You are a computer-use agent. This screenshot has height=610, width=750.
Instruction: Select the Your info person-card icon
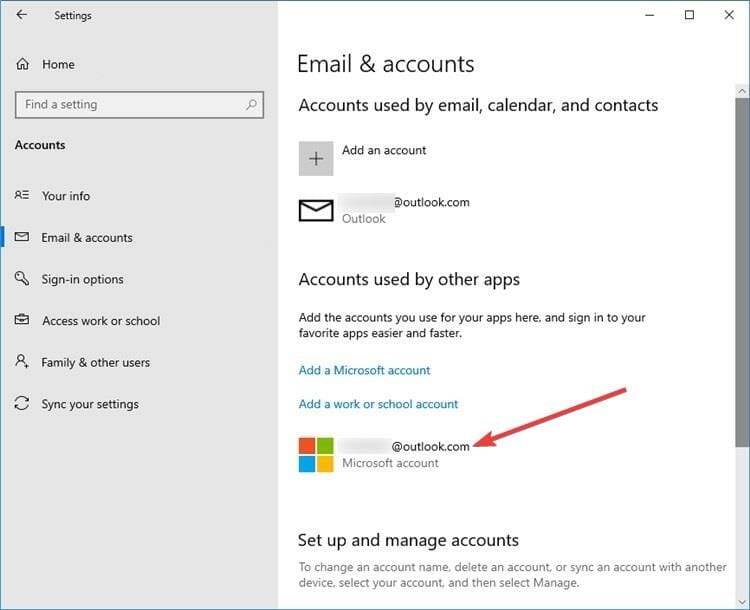(22, 195)
